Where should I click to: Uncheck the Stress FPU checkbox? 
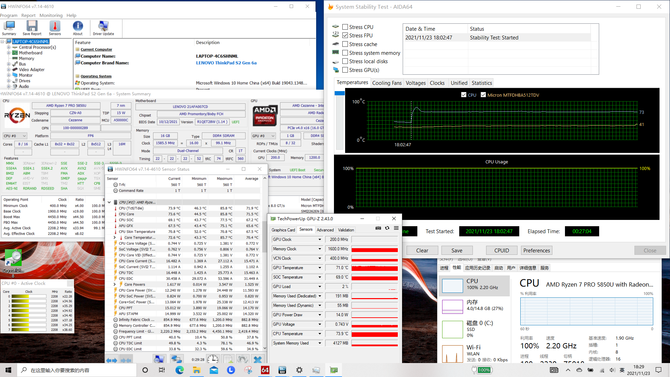345,35
